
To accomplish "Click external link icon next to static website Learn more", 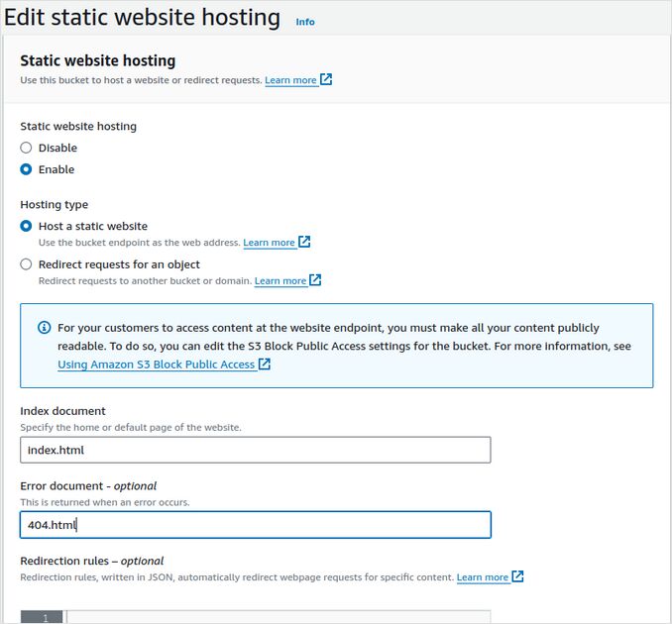I will (x=305, y=242).
